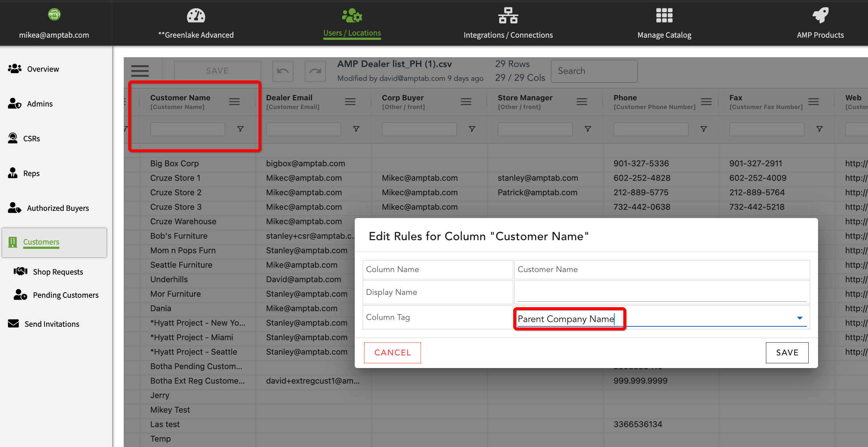Click the redo arrow icon
Screen dimensions: 868x447
[315, 71]
